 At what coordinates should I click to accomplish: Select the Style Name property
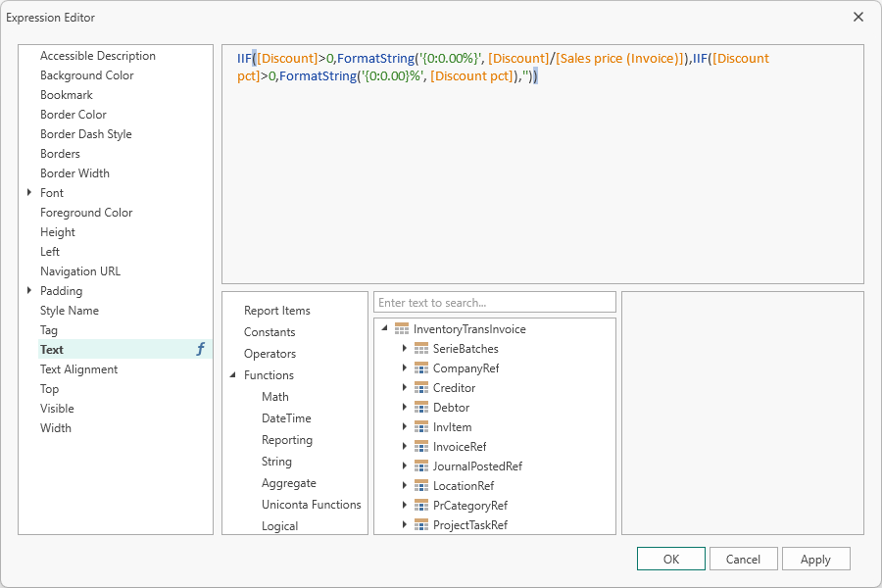tap(70, 311)
